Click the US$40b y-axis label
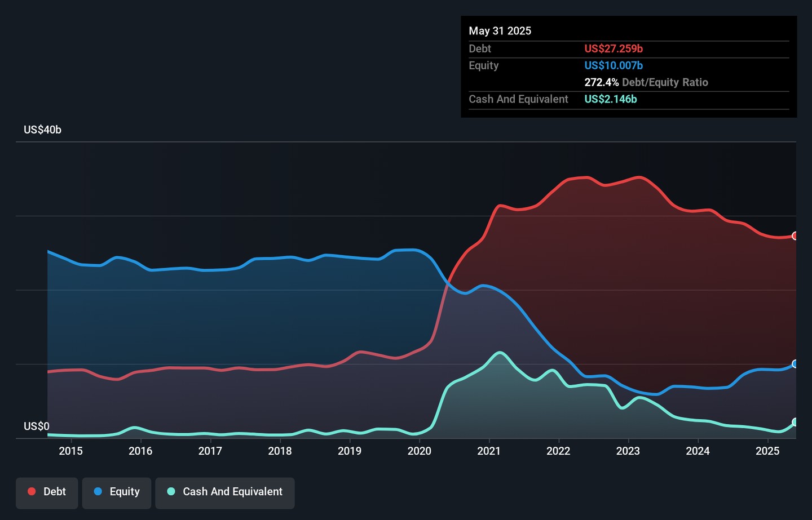812x520 pixels. pyautogui.click(x=42, y=130)
